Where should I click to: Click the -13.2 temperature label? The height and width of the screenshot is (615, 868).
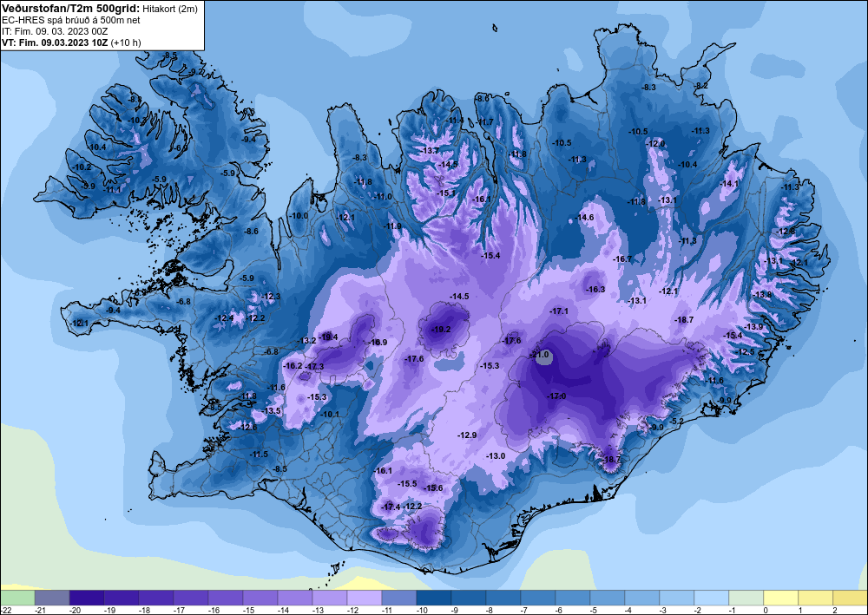(307, 340)
